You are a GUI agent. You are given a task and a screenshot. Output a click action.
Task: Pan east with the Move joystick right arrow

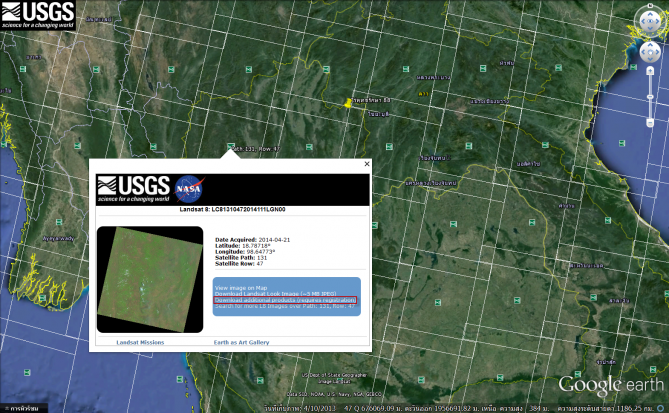658,52
